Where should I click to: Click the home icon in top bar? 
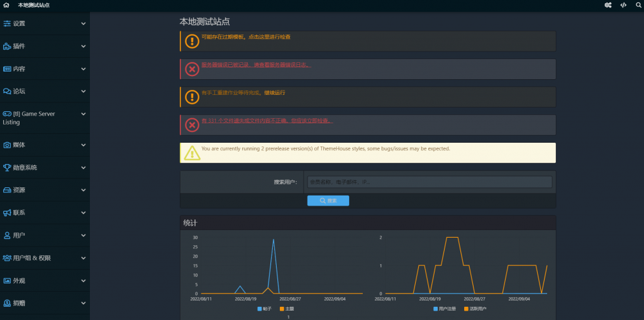(6, 5)
